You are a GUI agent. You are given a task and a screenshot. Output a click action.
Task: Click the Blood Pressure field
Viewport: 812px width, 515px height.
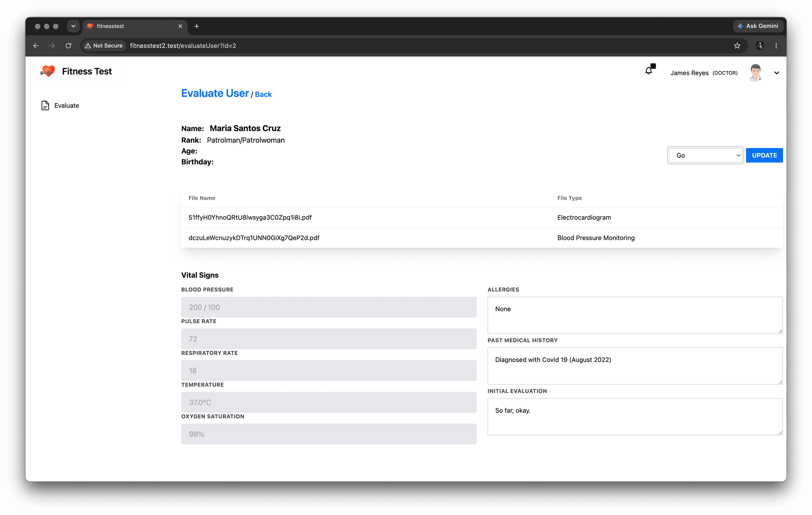(x=329, y=307)
